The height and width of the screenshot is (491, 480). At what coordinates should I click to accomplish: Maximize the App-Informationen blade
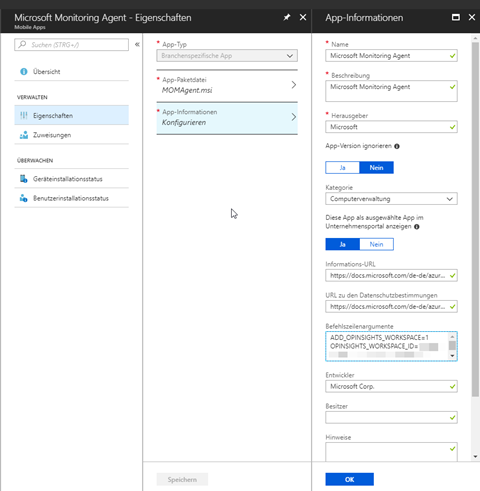pyautogui.click(x=456, y=17)
